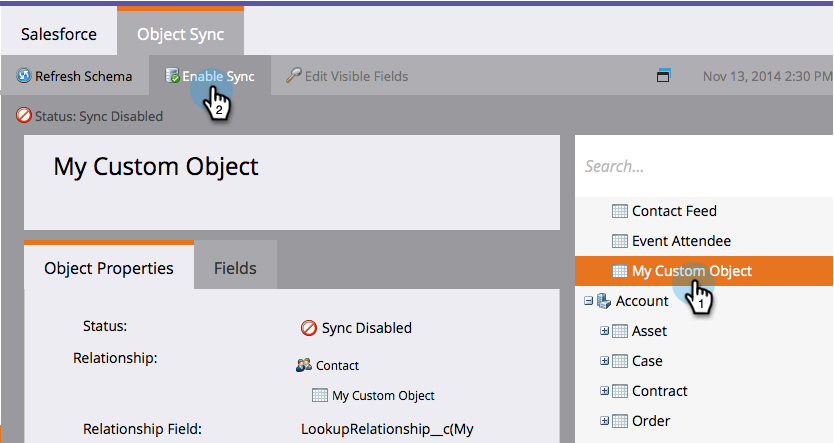Click the window icon beside the date

[x=662, y=76]
